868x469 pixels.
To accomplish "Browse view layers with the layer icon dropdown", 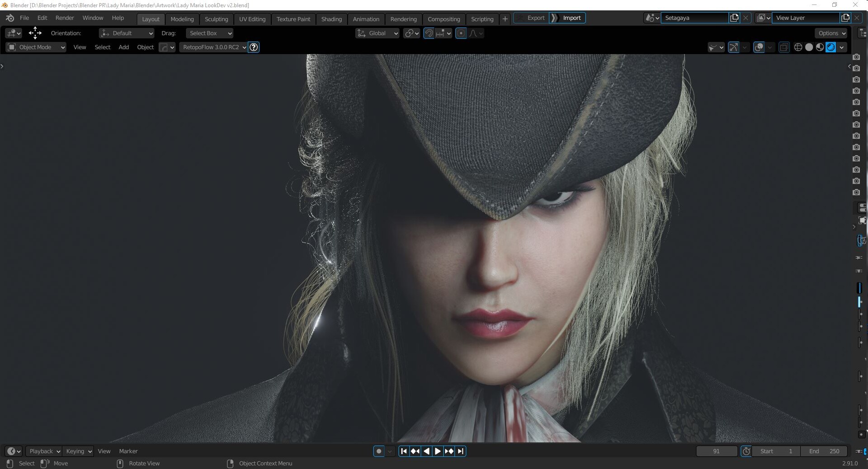I will point(764,18).
